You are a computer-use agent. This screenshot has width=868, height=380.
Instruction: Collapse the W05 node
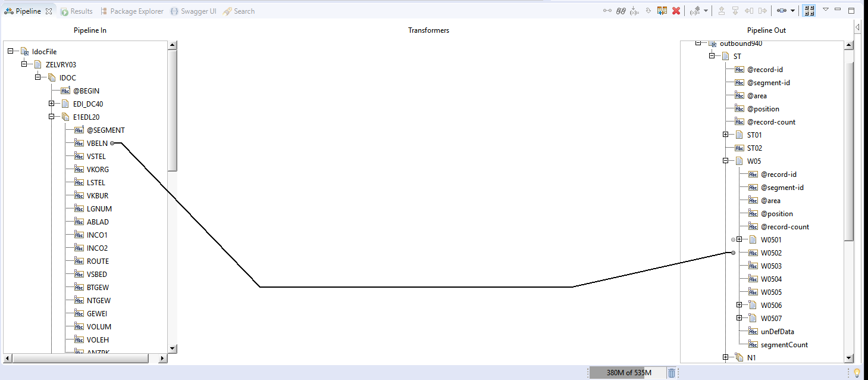click(x=725, y=161)
